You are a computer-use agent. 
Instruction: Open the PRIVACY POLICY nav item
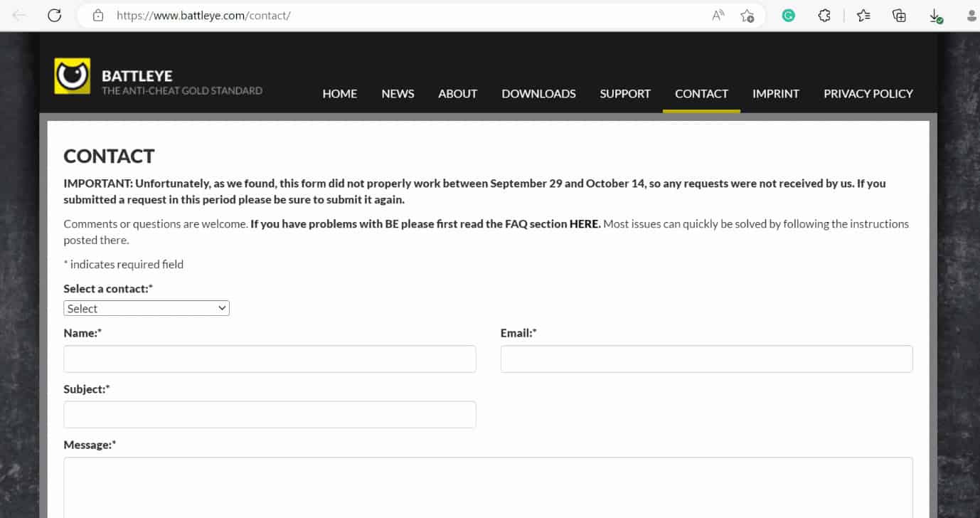pyautogui.click(x=868, y=93)
